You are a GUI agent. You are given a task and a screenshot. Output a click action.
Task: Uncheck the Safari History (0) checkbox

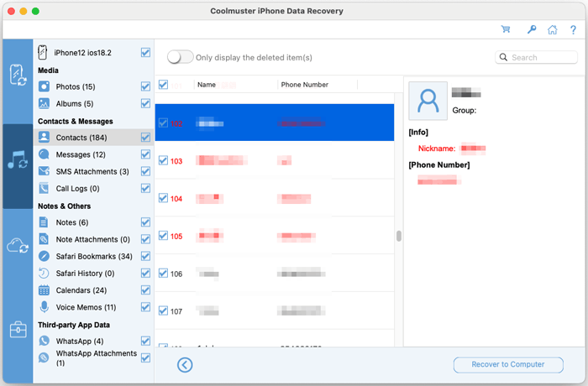pos(145,274)
